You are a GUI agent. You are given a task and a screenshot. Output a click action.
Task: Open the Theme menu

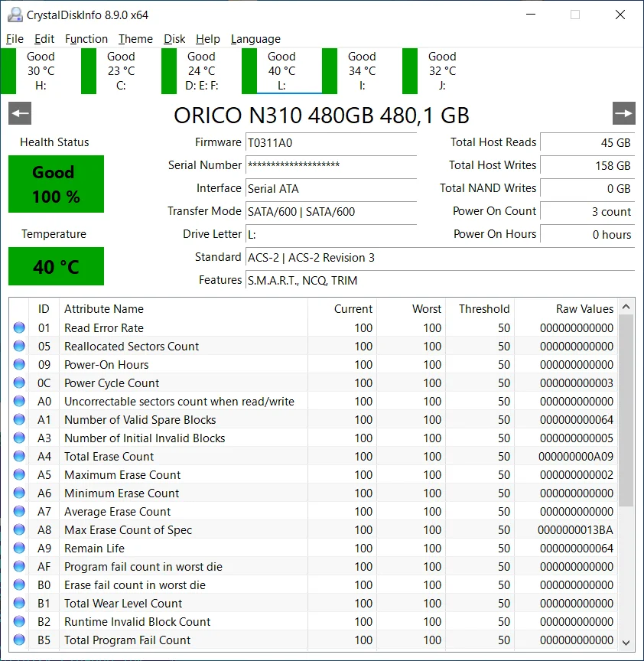tap(135, 39)
